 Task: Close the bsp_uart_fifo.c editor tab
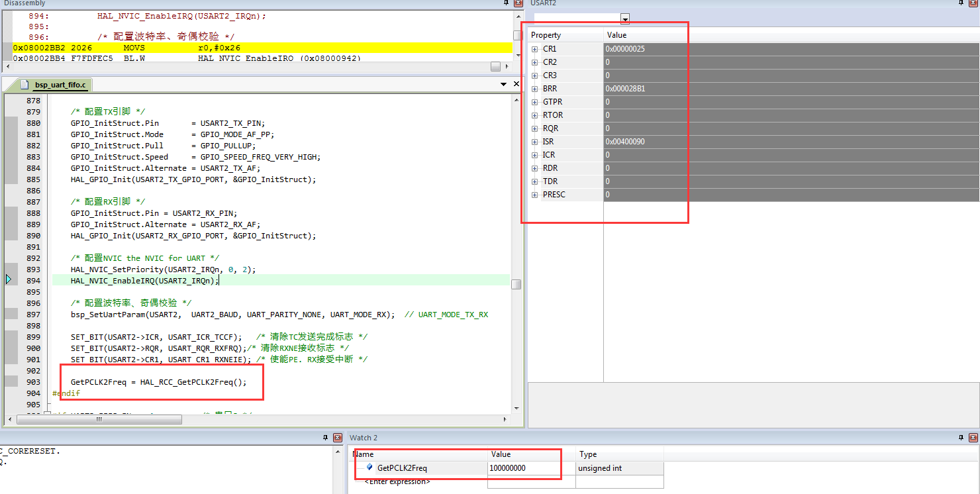coord(516,84)
